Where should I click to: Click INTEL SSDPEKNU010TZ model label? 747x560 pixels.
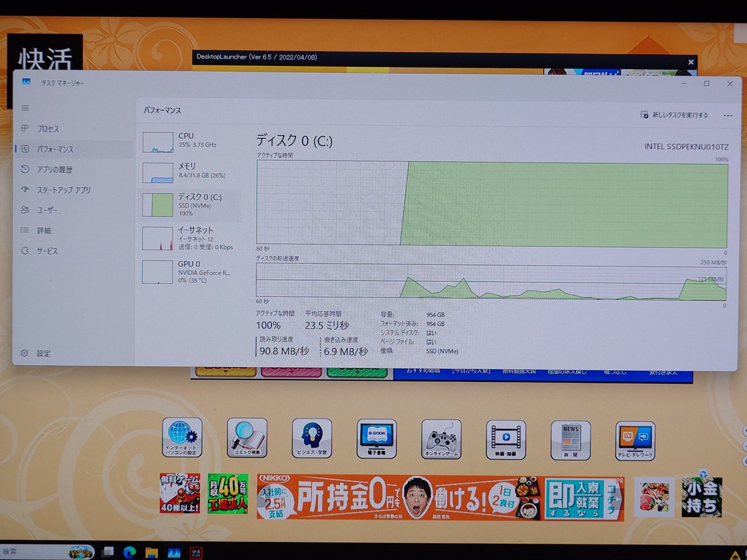click(686, 147)
